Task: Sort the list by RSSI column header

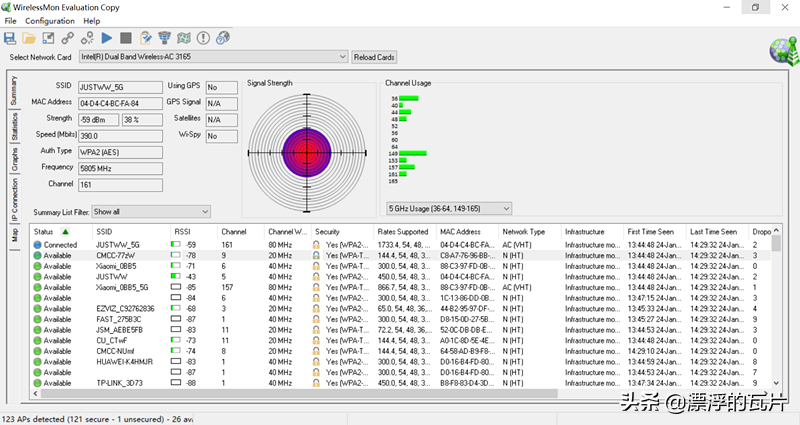Action: 194,232
